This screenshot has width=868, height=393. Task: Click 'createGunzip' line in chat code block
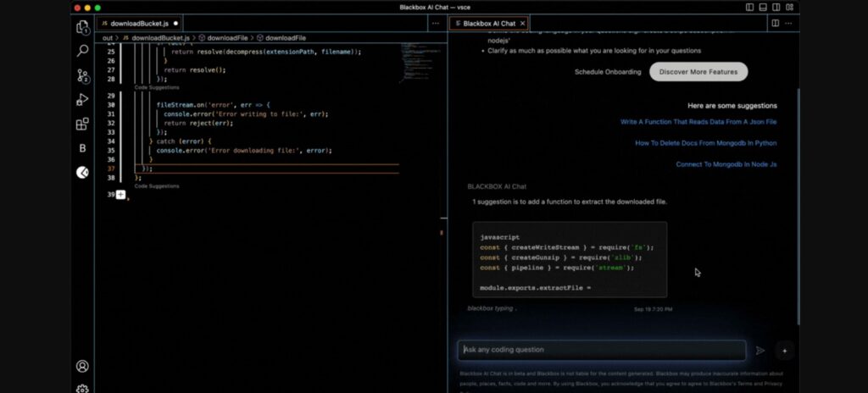[561, 257]
